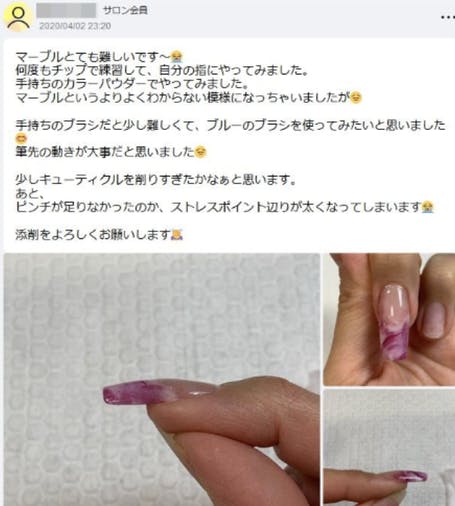Image resolution: width=455 pixels, height=506 pixels.
Task: Click the emoji below the ブルーのブラシ sentence
Action: point(21,138)
